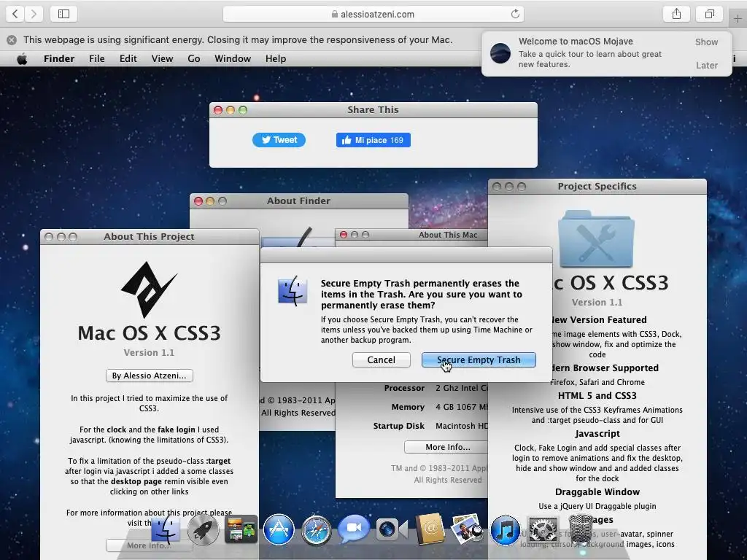Screen dimensions: 747x560
Task: Click the 'Welcome to macOS Mojave' notification title
Action: (576, 42)
